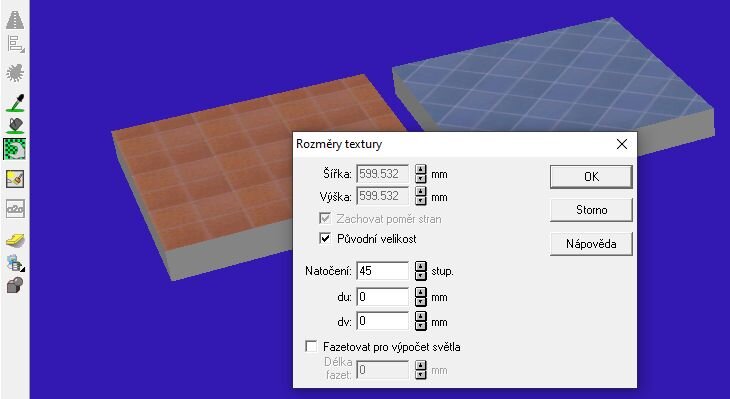The height and width of the screenshot is (399, 730).
Task: Decrease Délka fazet with down arrow
Action: coord(421,375)
